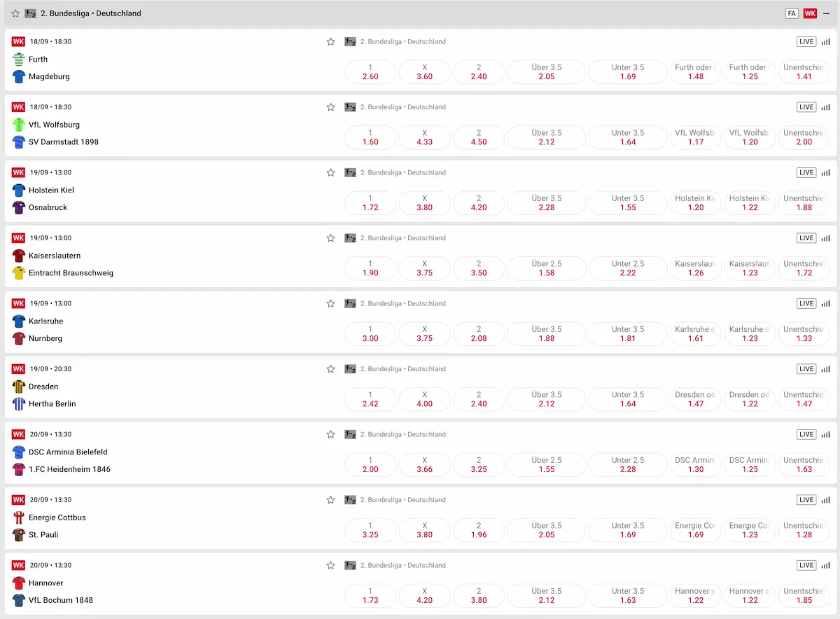
Task: Open Hertha Berlin team name
Action: (52, 404)
